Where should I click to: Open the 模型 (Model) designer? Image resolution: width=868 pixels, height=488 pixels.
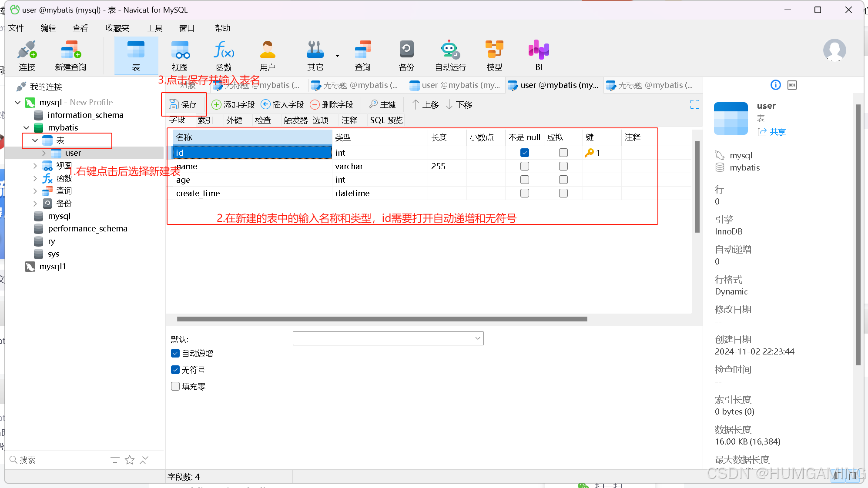(494, 54)
